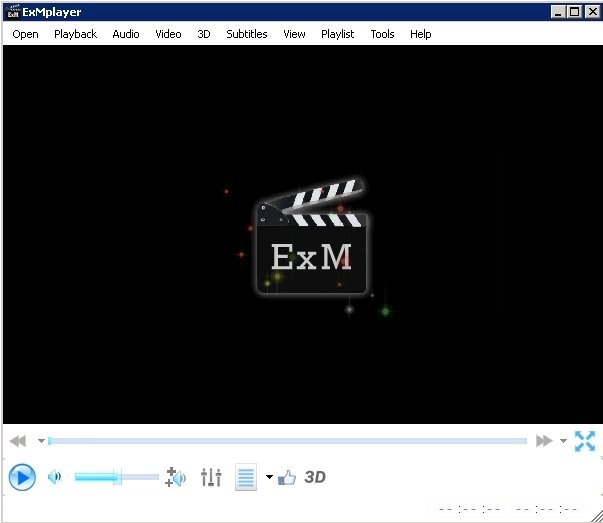Enter fullscreen using the expand arrows icon
This screenshot has width=603, height=523.
pos(585,441)
